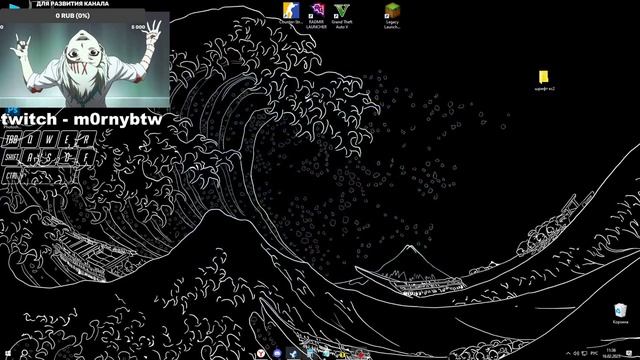Open the notification center icon

(x=629, y=353)
